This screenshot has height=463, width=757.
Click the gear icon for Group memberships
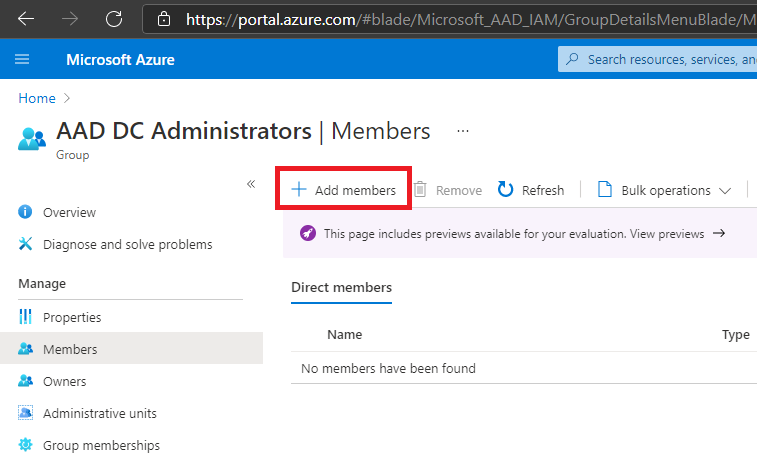26,445
